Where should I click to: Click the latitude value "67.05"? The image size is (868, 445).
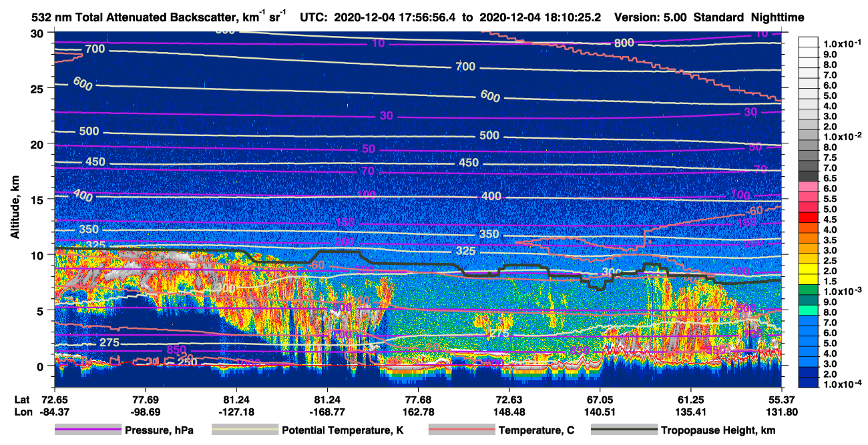click(x=600, y=399)
